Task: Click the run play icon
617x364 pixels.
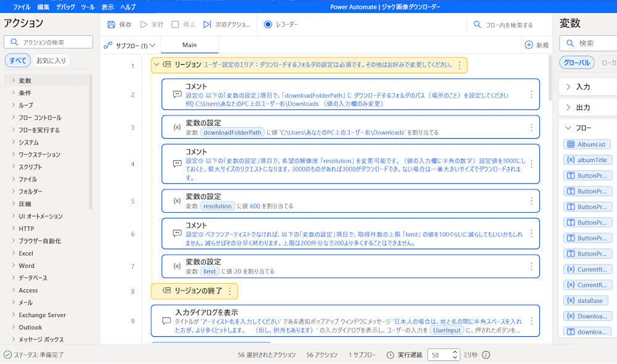Action: 144,25
